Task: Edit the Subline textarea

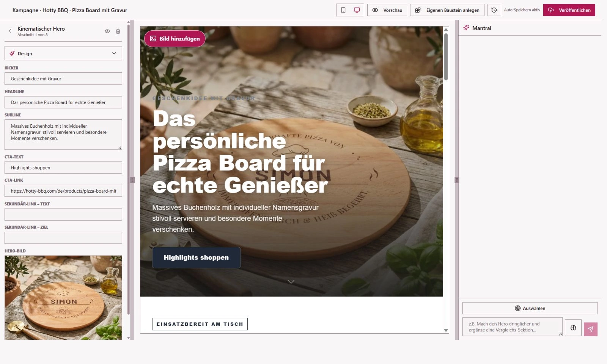Action: 63,135
